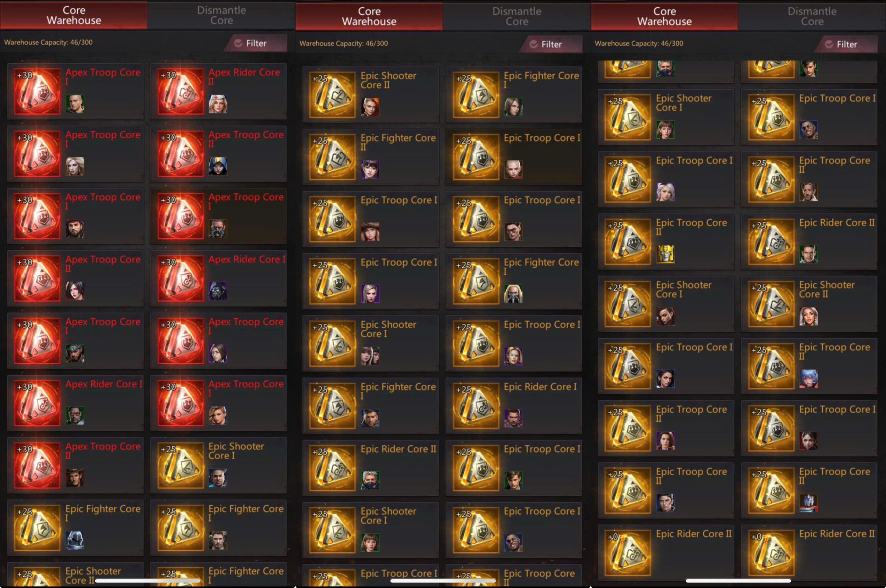Select the yellow robot hero portrait on Epic Troop Core II
The image size is (886, 588).
point(666,254)
